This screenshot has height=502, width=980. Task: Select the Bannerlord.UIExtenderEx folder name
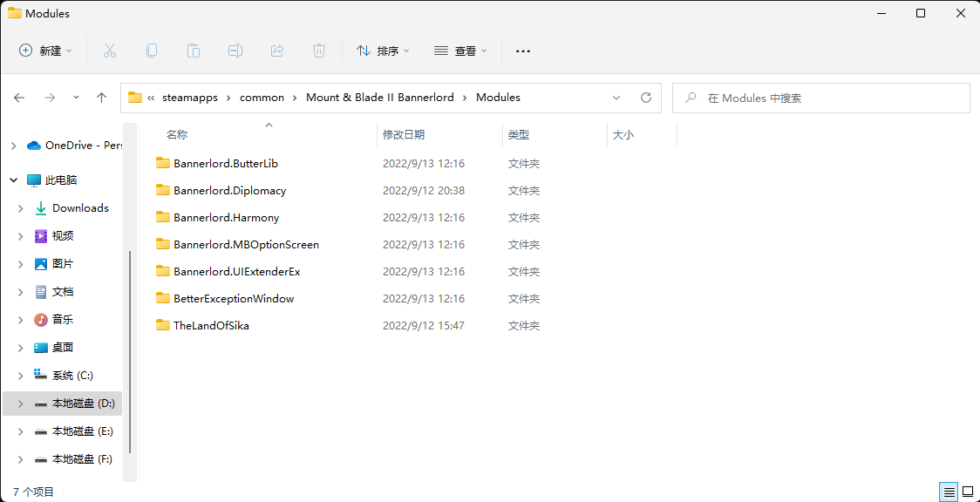pyautogui.click(x=237, y=272)
